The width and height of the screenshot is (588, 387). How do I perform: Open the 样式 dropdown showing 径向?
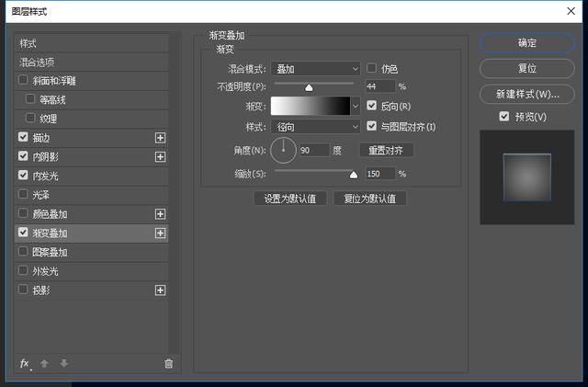(x=316, y=127)
